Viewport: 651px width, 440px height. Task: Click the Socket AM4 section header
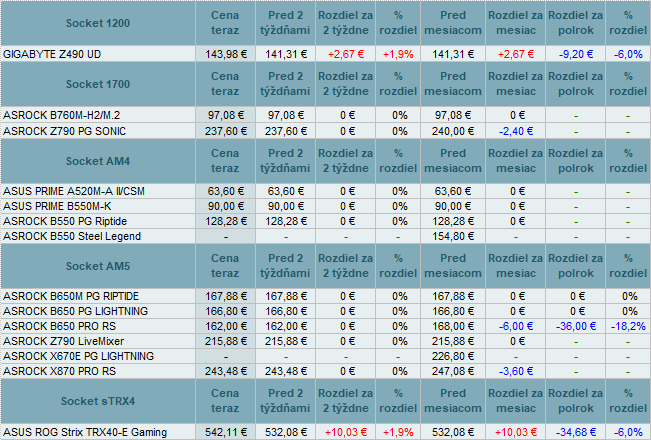click(x=98, y=161)
